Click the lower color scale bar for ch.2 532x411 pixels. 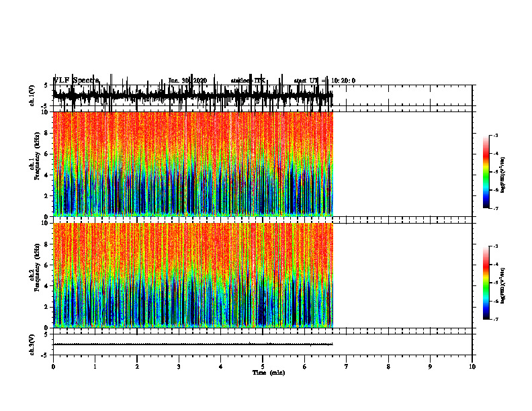click(486, 283)
